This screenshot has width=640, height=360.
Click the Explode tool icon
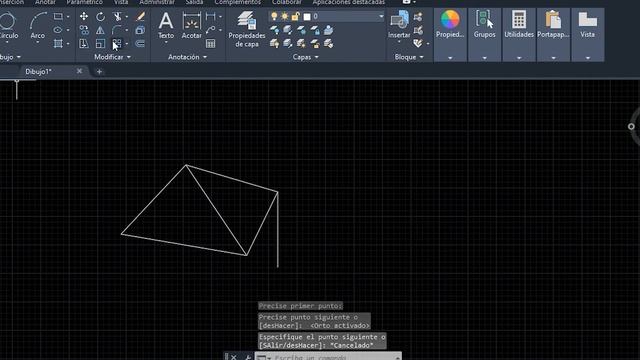140,30
